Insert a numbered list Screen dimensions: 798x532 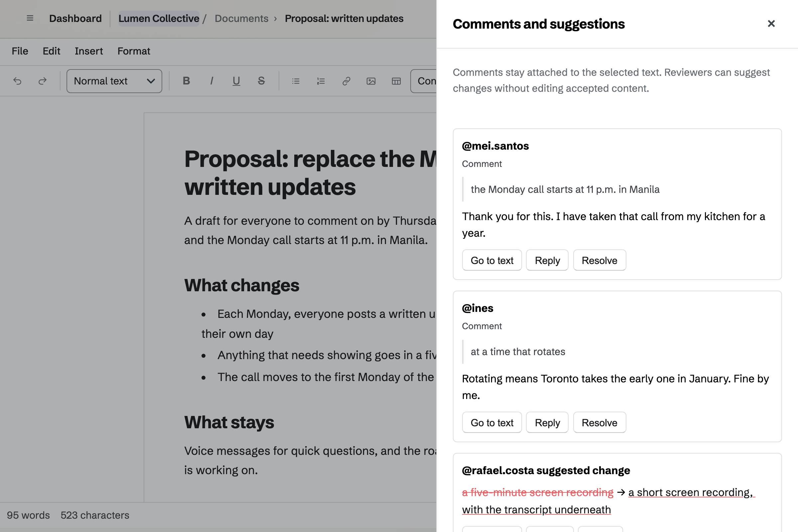click(321, 81)
